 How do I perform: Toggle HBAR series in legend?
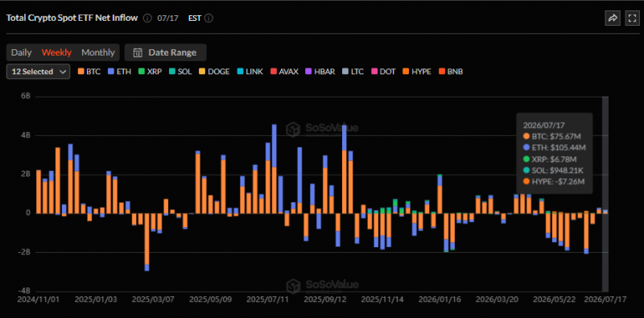320,72
